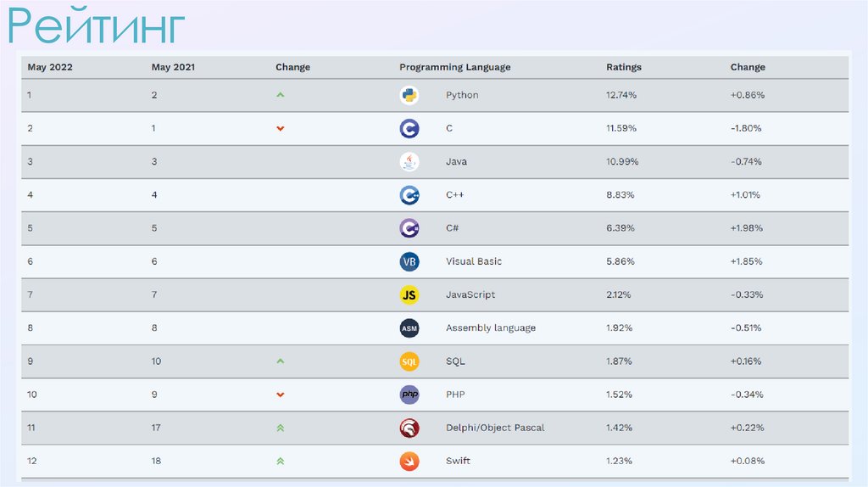Click the Visual Basic language name
Image resolution: width=868 pixels, height=487 pixels.
474,261
